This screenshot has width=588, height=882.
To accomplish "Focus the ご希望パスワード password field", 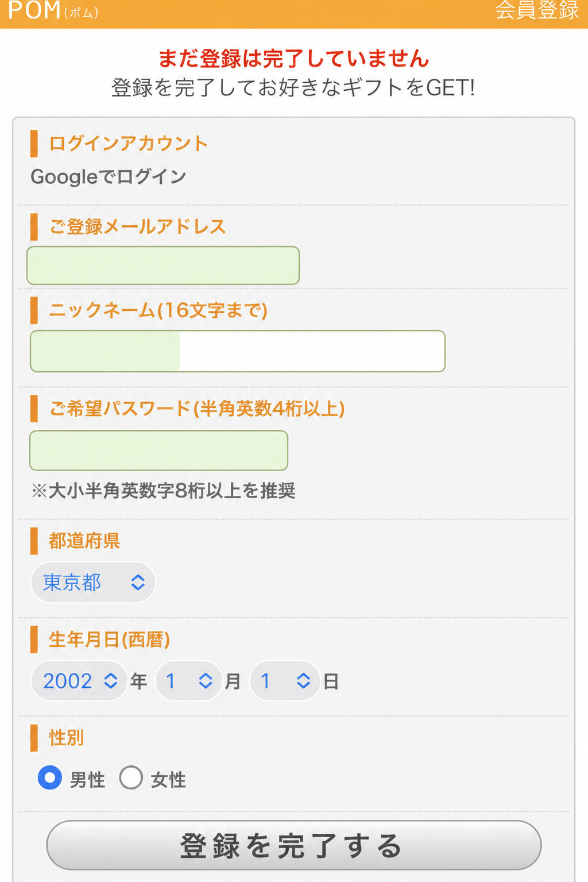I will click(158, 450).
